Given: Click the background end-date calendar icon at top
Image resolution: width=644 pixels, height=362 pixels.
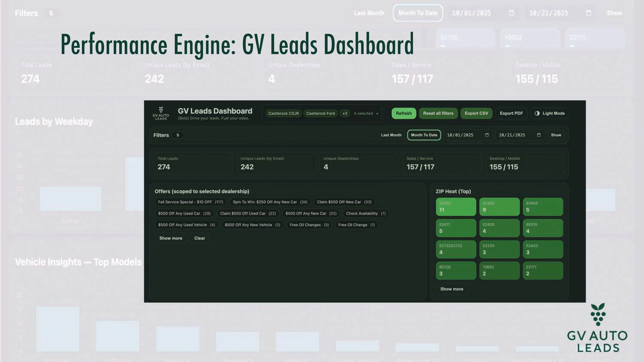Looking at the screenshot, I should [x=589, y=13].
